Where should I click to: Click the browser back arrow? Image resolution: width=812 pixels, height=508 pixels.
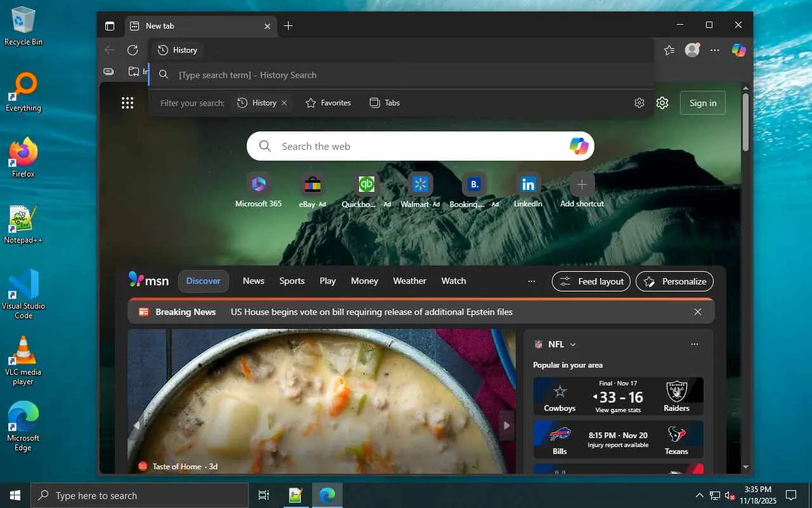pos(110,50)
